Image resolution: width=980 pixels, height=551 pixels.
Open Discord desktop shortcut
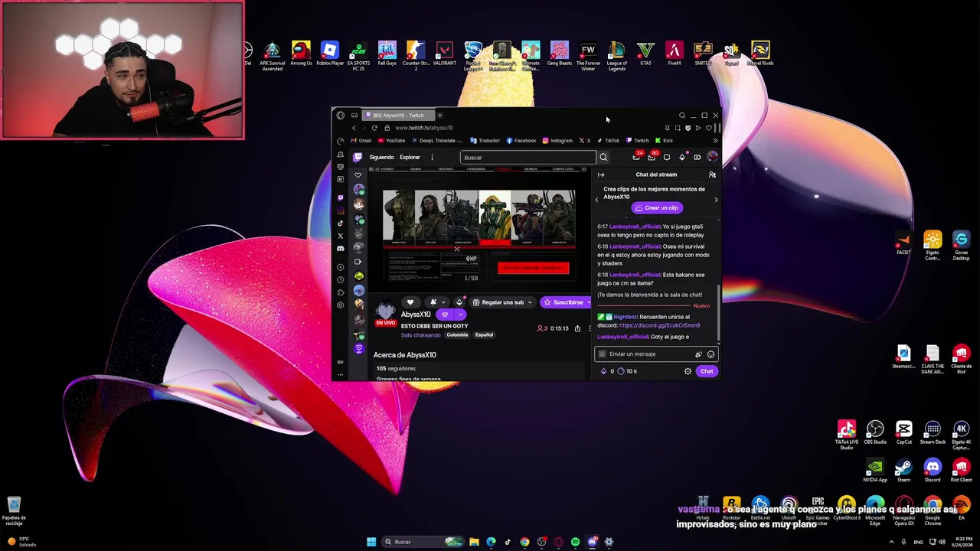(x=933, y=471)
